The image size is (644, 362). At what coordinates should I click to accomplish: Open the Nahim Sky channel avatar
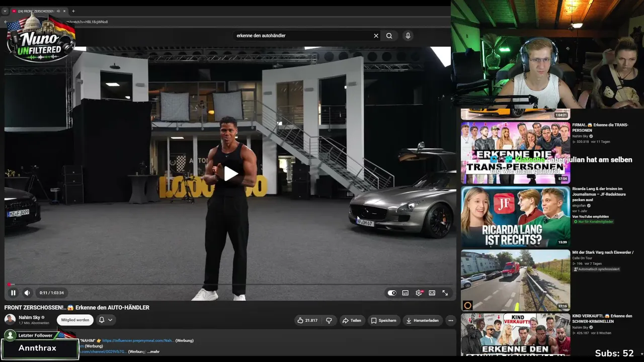(10, 319)
